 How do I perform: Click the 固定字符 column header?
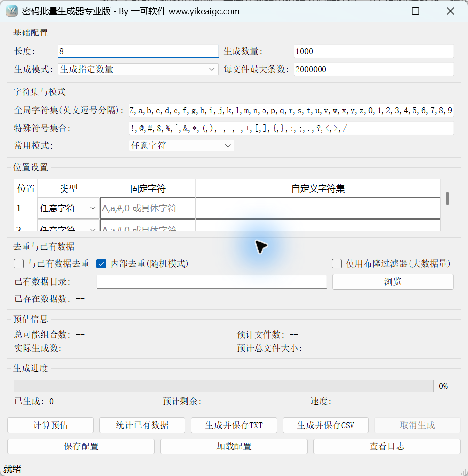click(147, 188)
